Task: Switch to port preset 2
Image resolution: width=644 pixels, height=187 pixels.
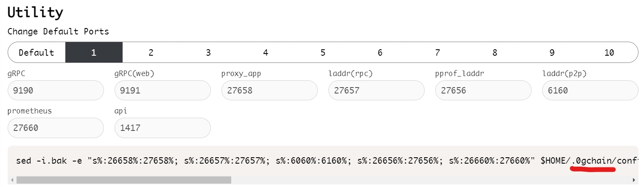Action: (151, 53)
